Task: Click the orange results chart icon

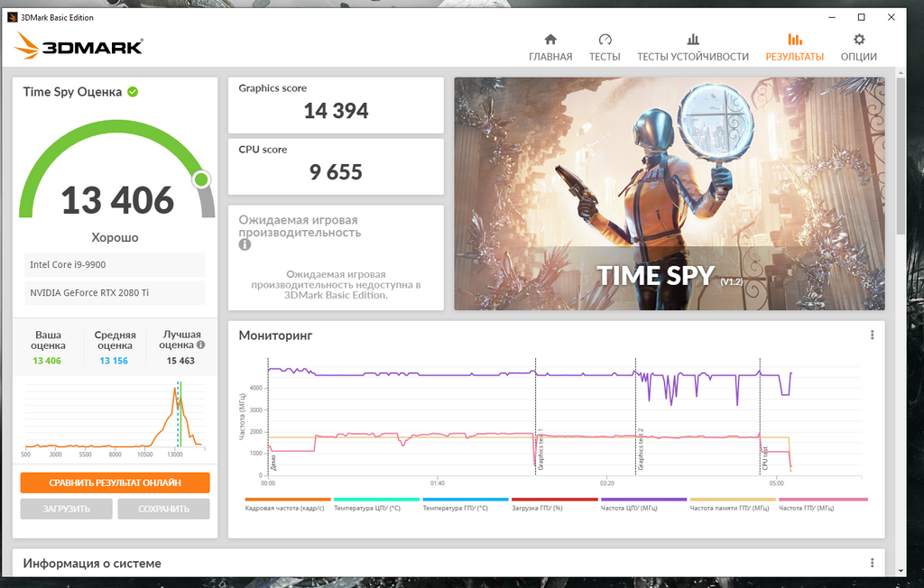Action: (795, 40)
